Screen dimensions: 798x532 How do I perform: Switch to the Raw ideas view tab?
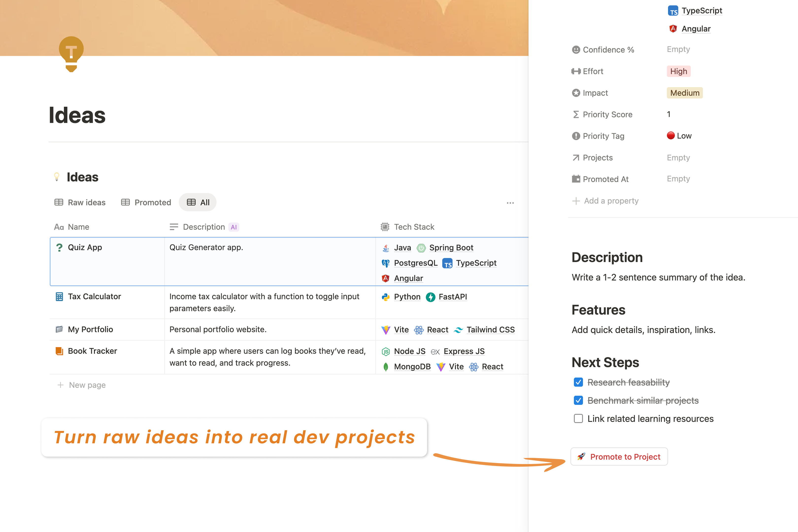(x=80, y=202)
